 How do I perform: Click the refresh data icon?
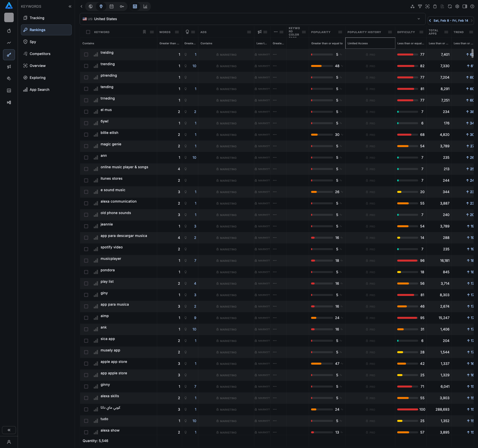[x=450, y=6]
